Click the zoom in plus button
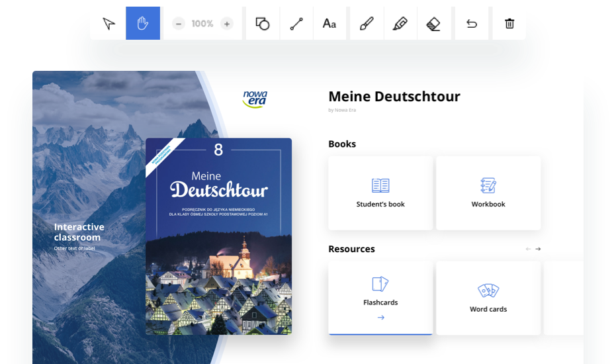The height and width of the screenshot is (364, 616). point(227,24)
